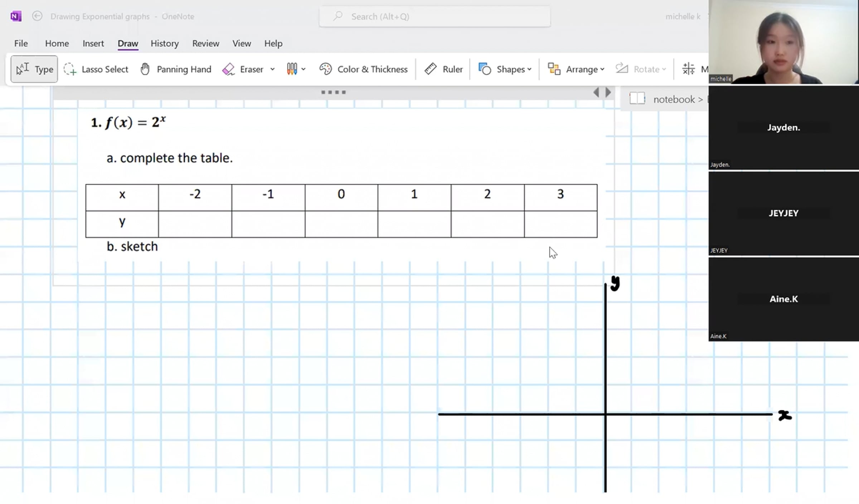Click the note container drag handle dots
Image resolution: width=859 pixels, height=504 pixels.
pyautogui.click(x=333, y=92)
